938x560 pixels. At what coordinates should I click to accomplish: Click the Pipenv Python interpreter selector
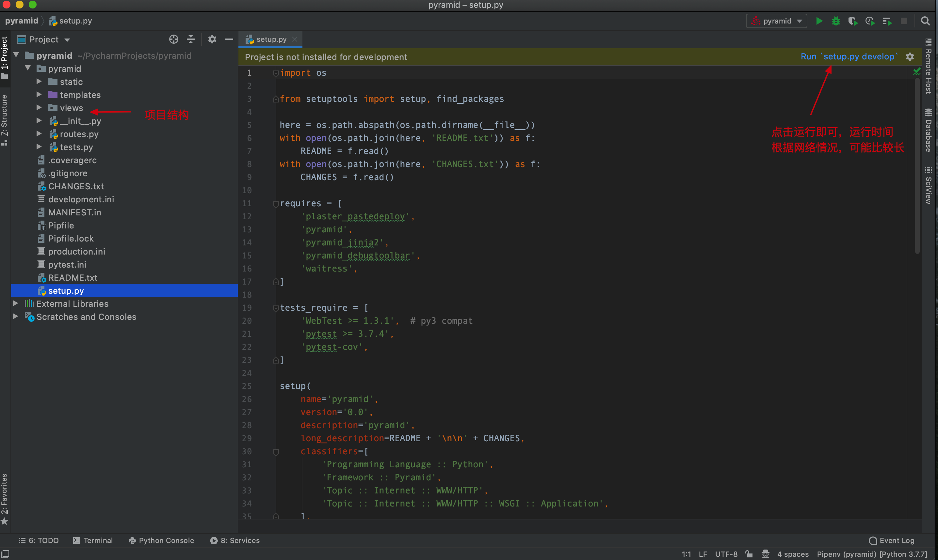872,554
